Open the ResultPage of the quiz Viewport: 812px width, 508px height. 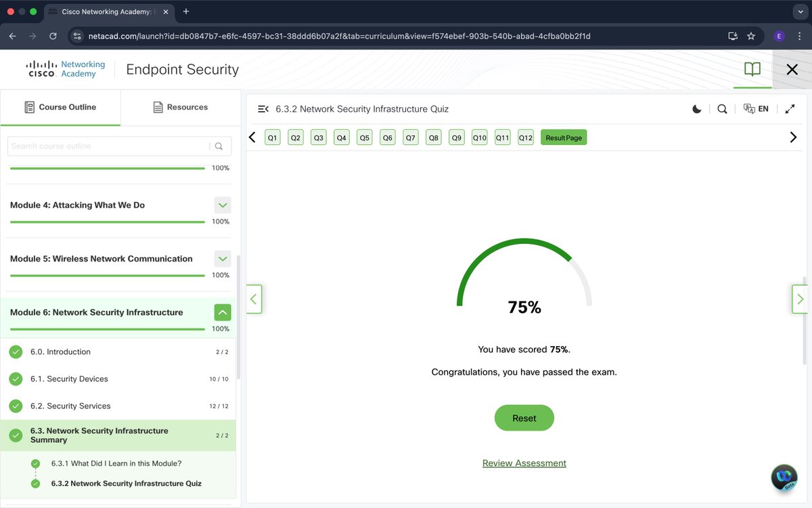564,137
